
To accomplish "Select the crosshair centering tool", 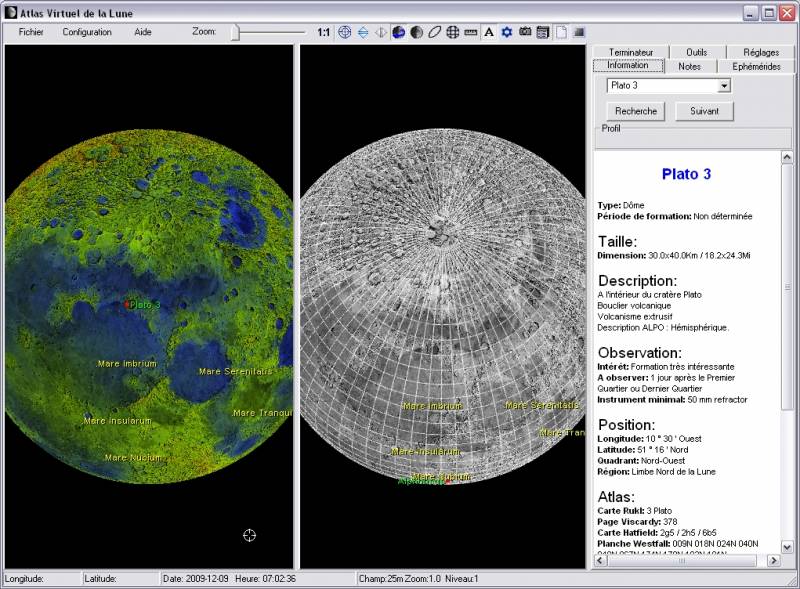I will (344, 32).
